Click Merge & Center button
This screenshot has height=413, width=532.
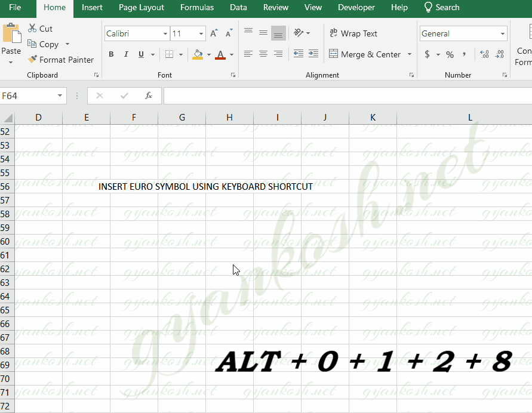(x=365, y=54)
